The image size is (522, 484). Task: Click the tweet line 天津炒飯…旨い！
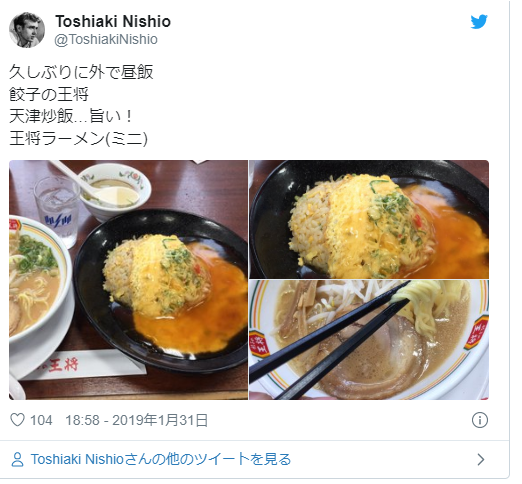click(71, 116)
